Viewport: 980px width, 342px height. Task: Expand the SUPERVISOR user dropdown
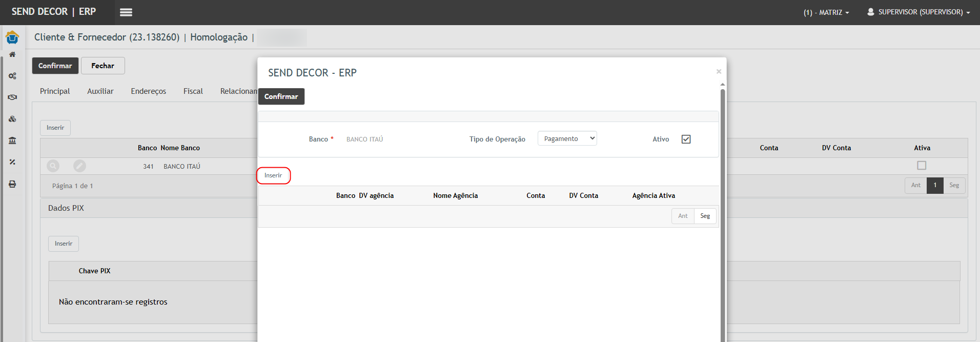(924, 12)
